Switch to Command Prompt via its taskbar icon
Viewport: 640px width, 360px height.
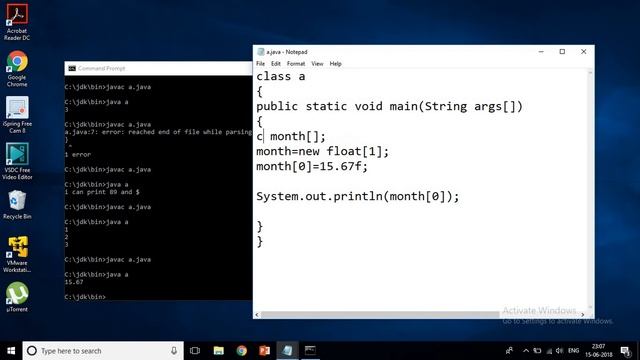pos(310,351)
